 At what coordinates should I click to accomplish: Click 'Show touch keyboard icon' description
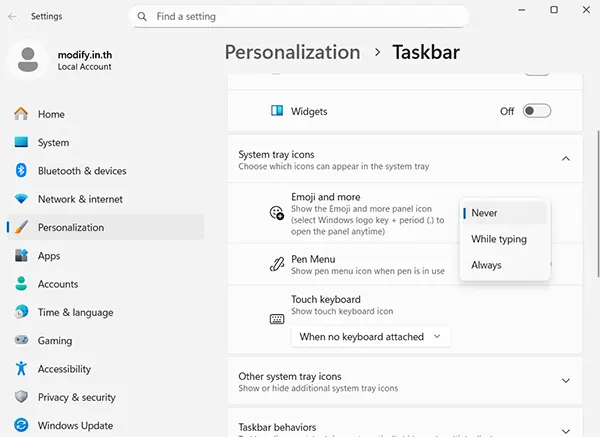(342, 311)
